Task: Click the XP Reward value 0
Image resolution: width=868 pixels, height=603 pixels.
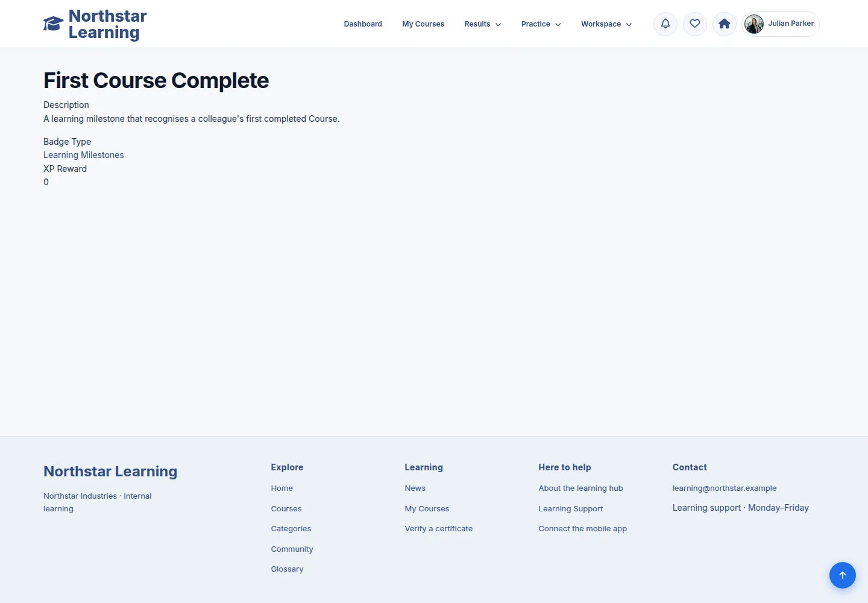Action: point(46,182)
